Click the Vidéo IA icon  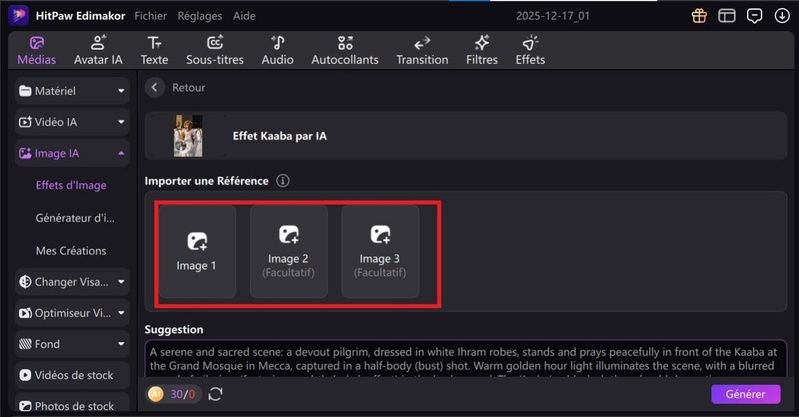(x=25, y=122)
